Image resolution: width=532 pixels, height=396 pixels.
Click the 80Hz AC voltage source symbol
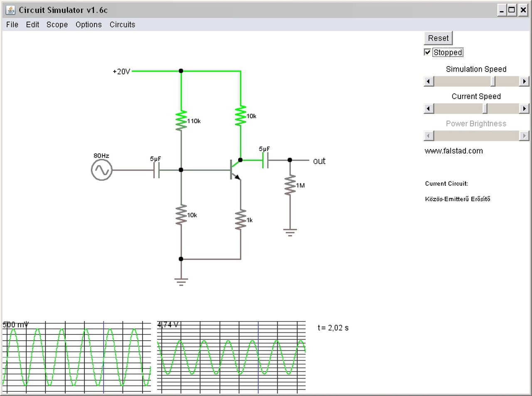[x=101, y=170]
